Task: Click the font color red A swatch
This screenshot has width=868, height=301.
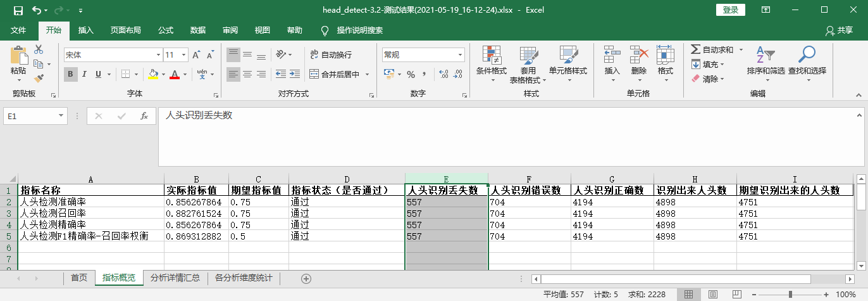Action: click(175, 74)
